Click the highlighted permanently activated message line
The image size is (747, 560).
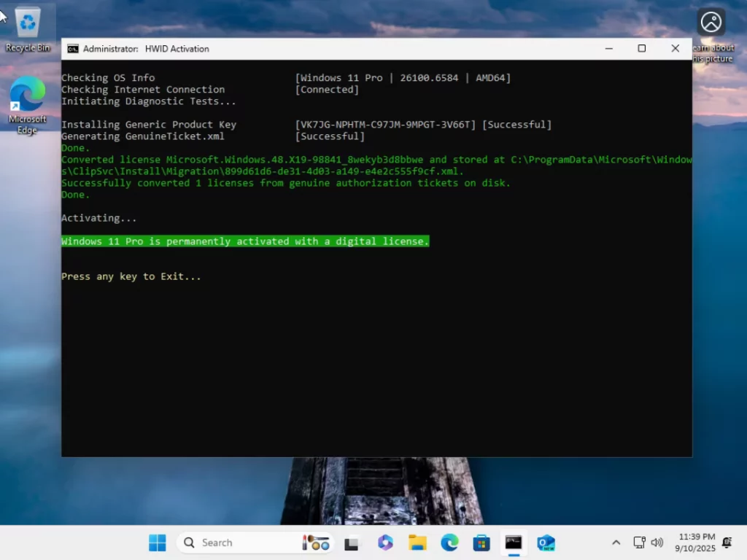[245, 241]
